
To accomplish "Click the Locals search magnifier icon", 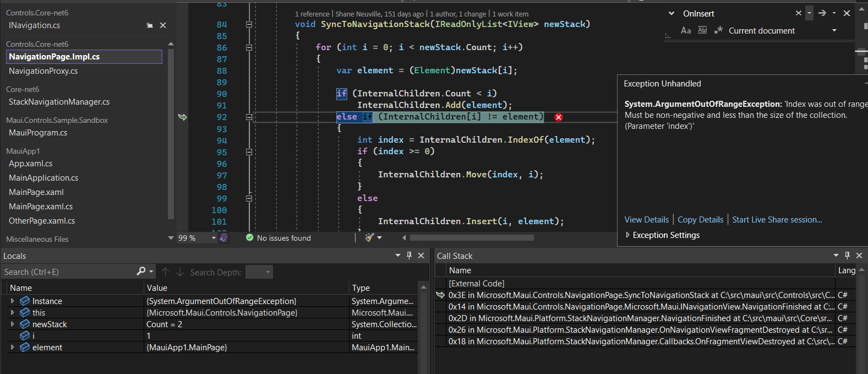I will coord(141,272).
